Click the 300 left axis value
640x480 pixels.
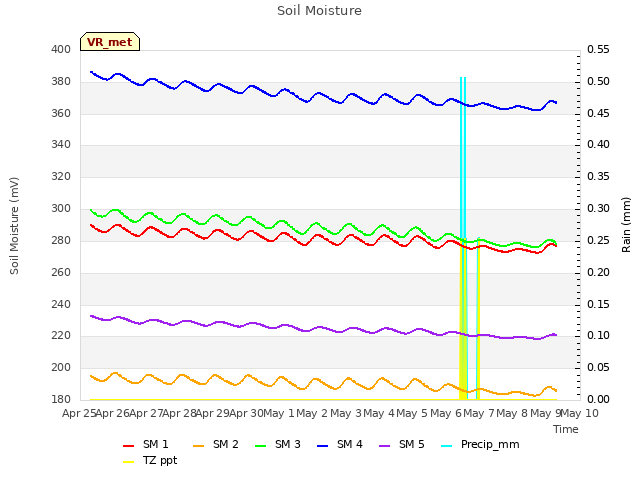coord(61,209)
